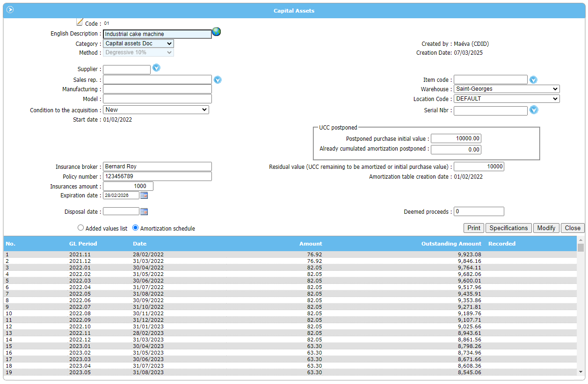Click the outstanding amount 8,798.26
Image resolution: width=588 pixels, height=384 pixels.
tap(469, 346)
